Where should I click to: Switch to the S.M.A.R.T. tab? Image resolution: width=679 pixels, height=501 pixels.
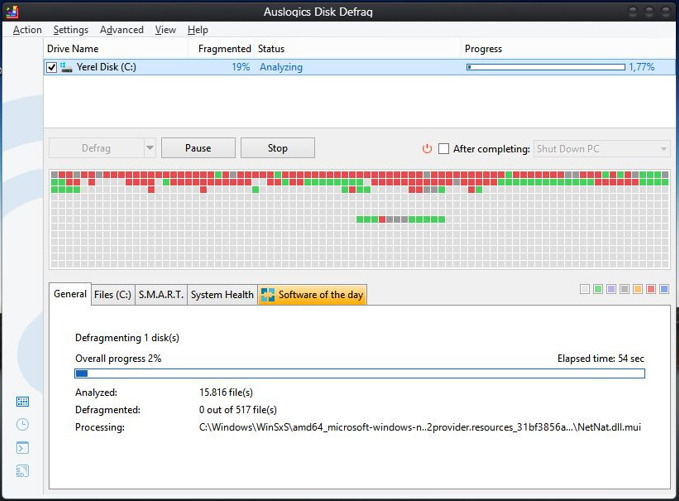[x=160, y=295]
